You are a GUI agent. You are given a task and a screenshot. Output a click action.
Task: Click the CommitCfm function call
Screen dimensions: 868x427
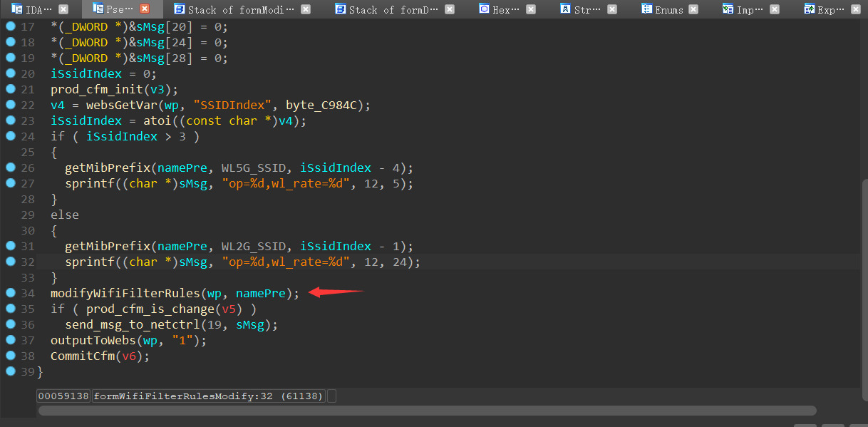(x=83, y=356)
